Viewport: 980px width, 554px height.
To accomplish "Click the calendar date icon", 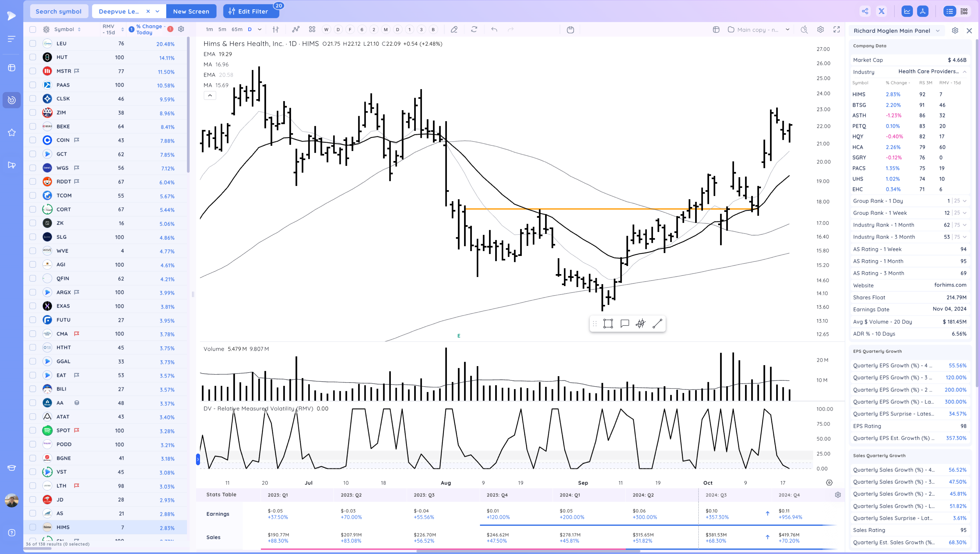I will click(x=570, y=30).
